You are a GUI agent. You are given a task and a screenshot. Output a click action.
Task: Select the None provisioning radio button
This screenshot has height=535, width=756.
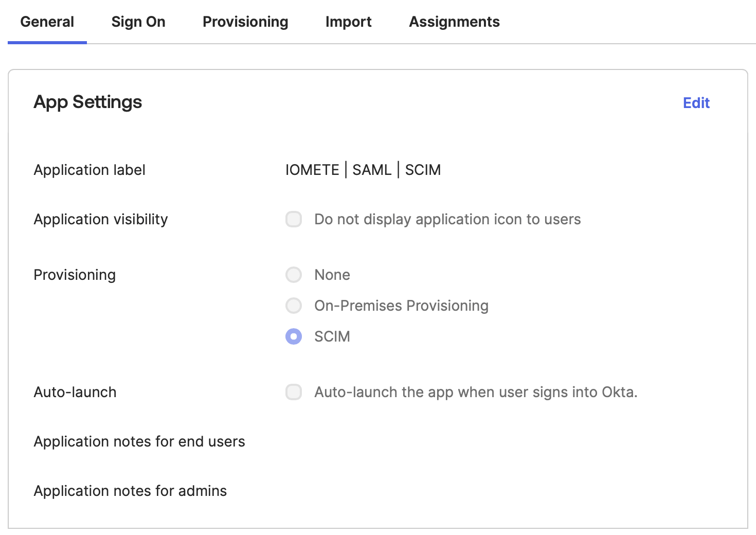(x=294, y=275)
